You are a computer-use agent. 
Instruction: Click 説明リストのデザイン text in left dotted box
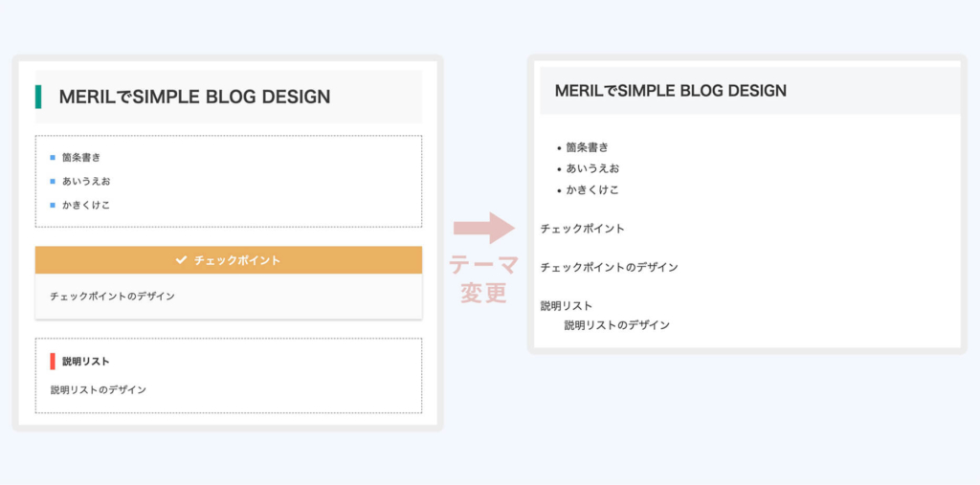pyautogui.click(x=99, y=390)
